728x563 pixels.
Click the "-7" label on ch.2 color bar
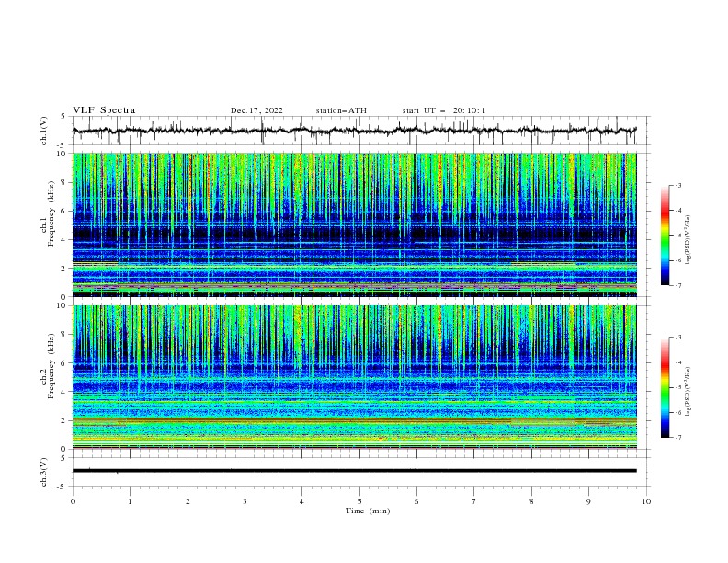pyautogui.click(x=678, y=438)
